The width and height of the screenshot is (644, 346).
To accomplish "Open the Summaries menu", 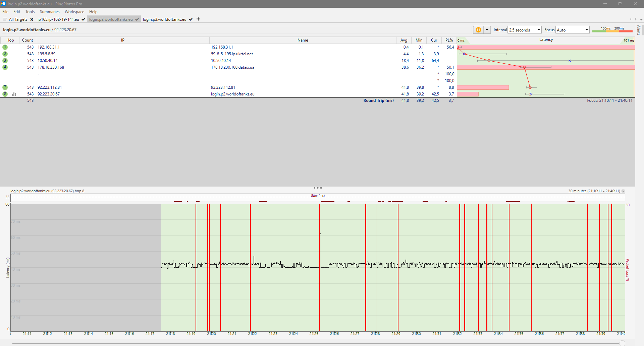I will (49, 12).
